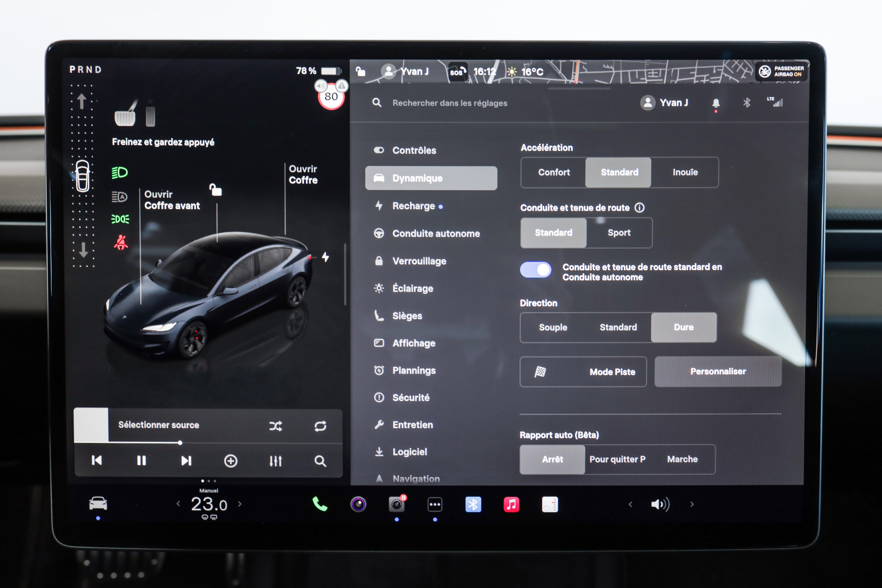Open the dashcam camera app

coord(396,504)
